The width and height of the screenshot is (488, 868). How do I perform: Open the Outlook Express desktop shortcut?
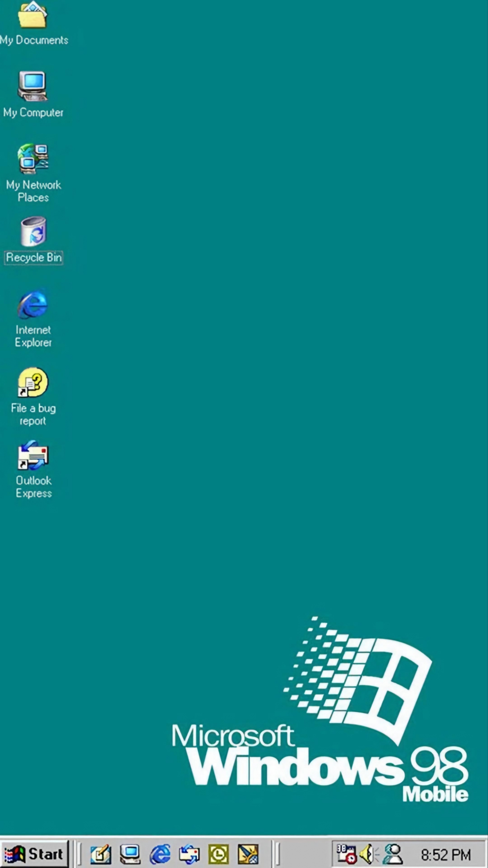click(x=33, y=455)
